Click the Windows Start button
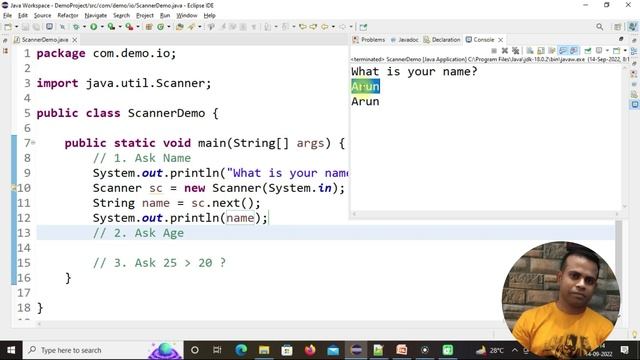Image resolution: width=640 pixels, height=360 pixels. [x=11, y=350]
